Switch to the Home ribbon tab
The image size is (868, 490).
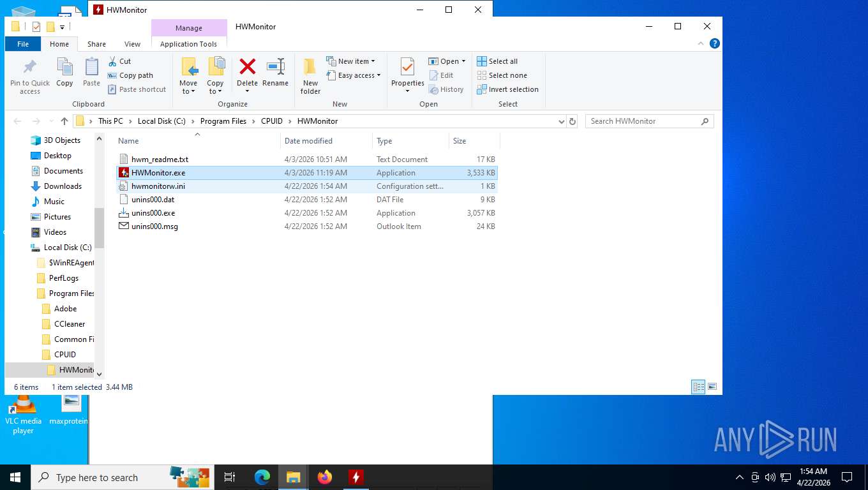59,44
